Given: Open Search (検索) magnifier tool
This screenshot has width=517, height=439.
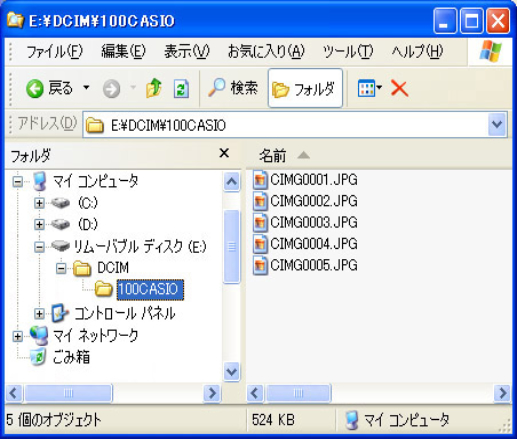Looking at the screenshot, I should pyautogui.click(x=233, y=88).
